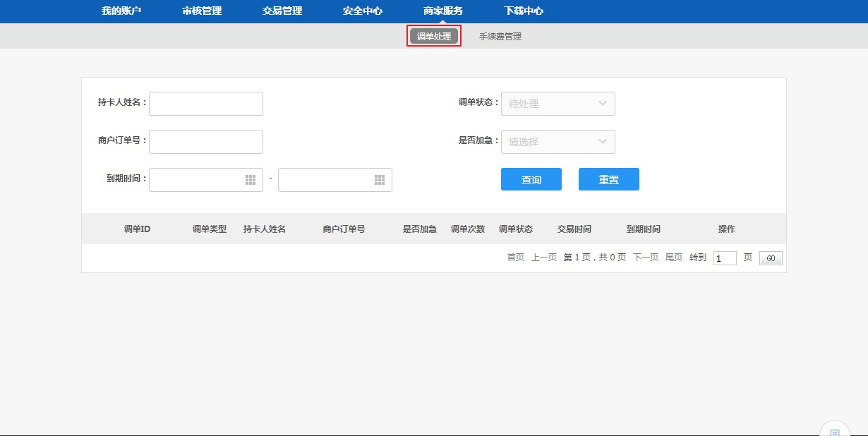Viewport: 868px width, 436px height.
Task: Expand the 调单状态 dropdown
Action: pyautogui.click(x=557, y=104)
